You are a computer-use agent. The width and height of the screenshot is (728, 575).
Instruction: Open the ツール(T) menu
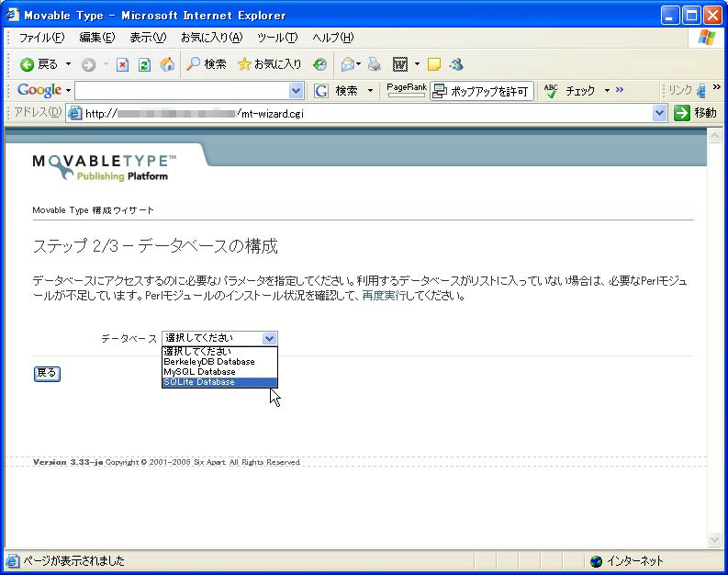[277, 38]
